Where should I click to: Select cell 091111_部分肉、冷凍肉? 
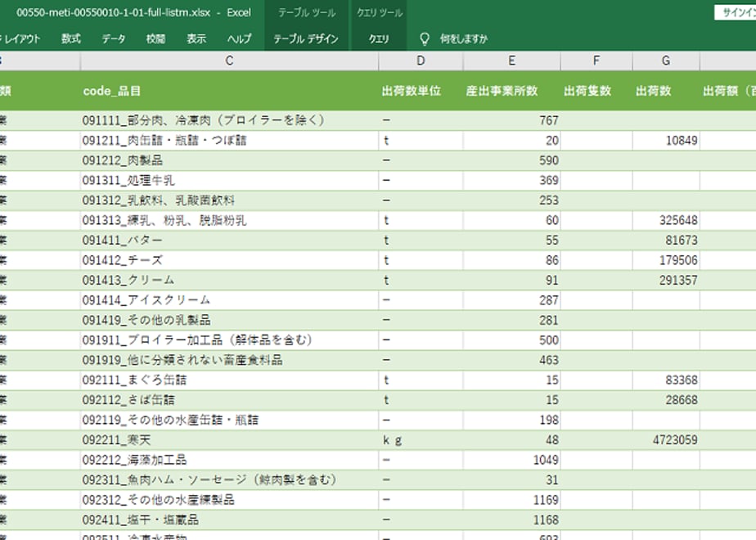click(229, 120)
